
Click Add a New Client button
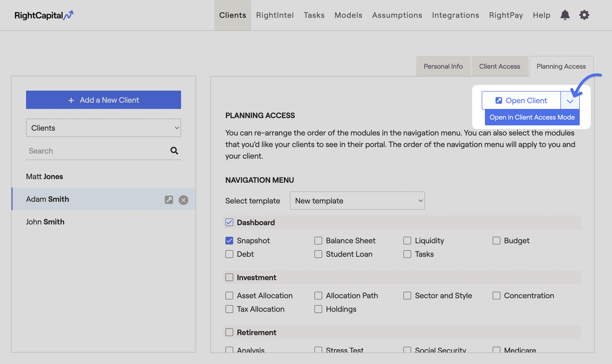tap(104, 100)
